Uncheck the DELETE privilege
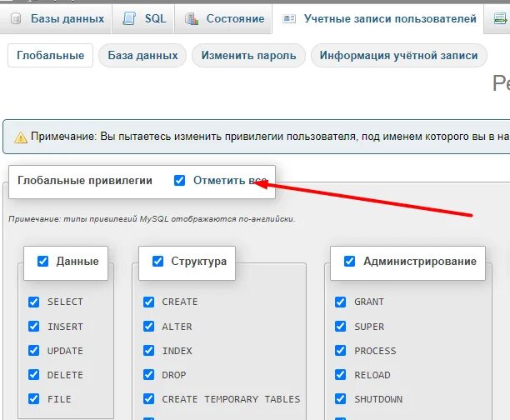The width and height of the screenshot is (510, 420). 33,375
